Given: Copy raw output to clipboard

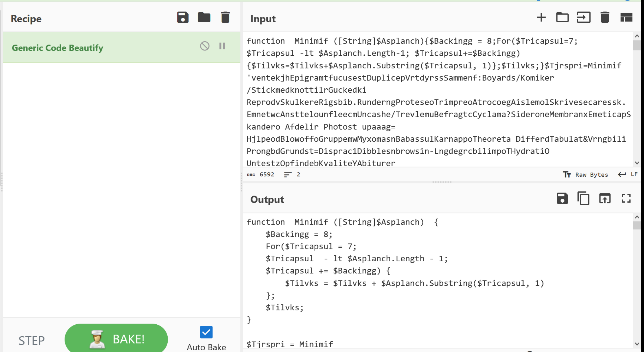Looking at the screenshot, I should (583, 198).
